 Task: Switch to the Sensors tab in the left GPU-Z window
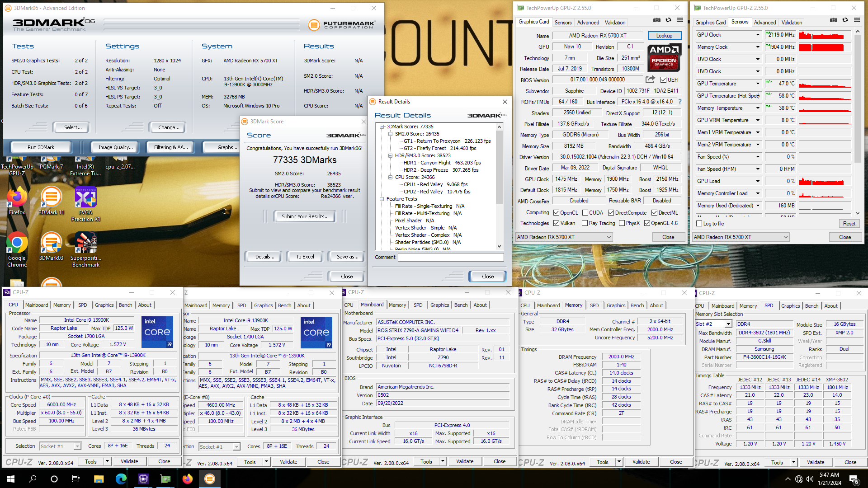click(563, 22)
